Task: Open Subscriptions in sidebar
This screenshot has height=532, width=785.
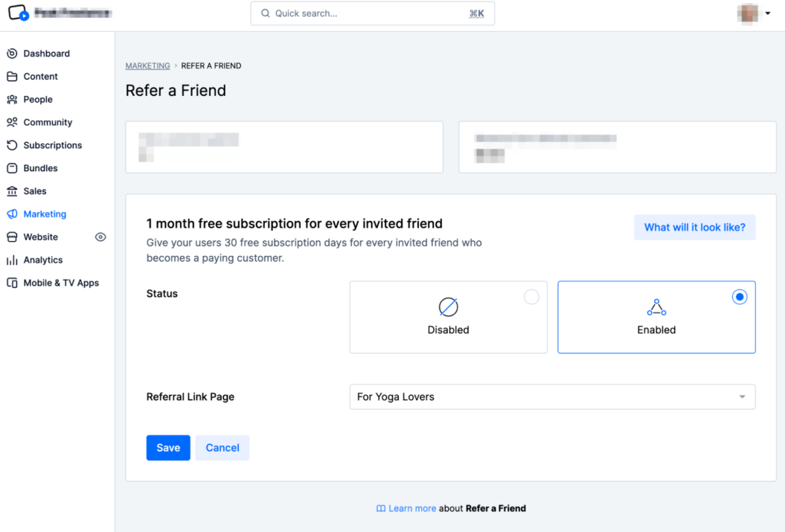Action: tap(53, 145)
